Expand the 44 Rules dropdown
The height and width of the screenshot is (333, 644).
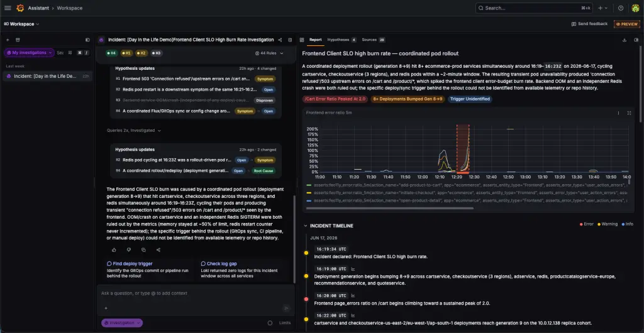coord(269,53)
